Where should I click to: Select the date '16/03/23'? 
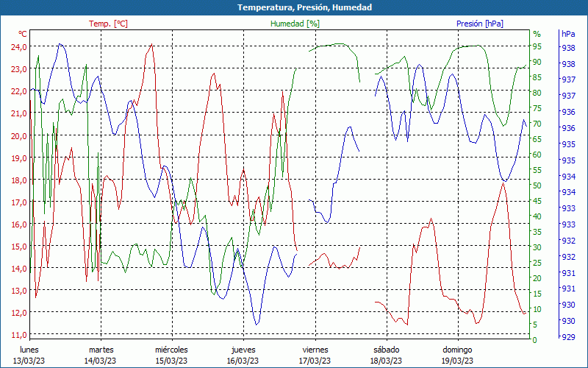click(243, 361)
